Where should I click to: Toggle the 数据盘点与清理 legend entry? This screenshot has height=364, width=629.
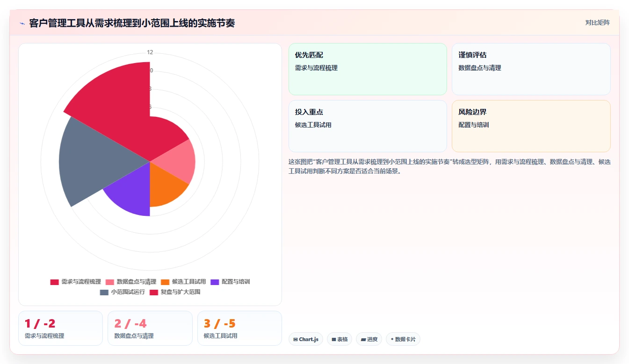click(x=131, y=282)
